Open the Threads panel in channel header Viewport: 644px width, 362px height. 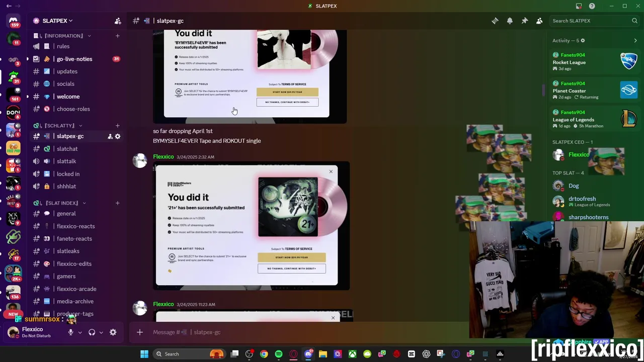(495, 21)
